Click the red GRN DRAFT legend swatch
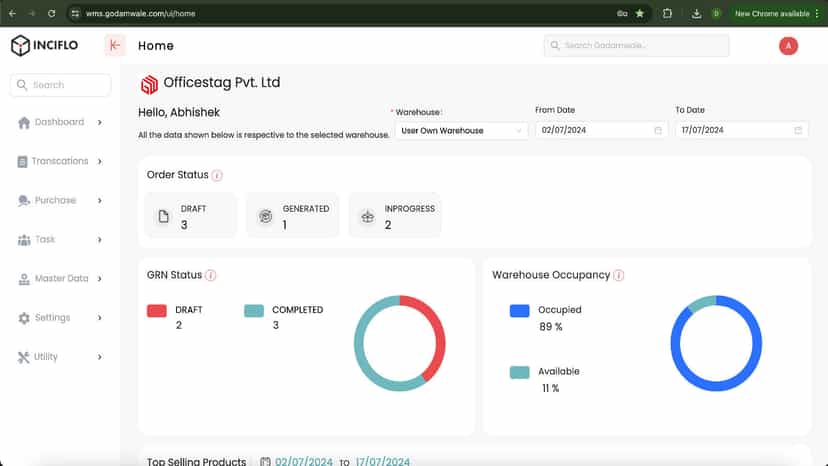828x466 pixels. click(157, 311)
